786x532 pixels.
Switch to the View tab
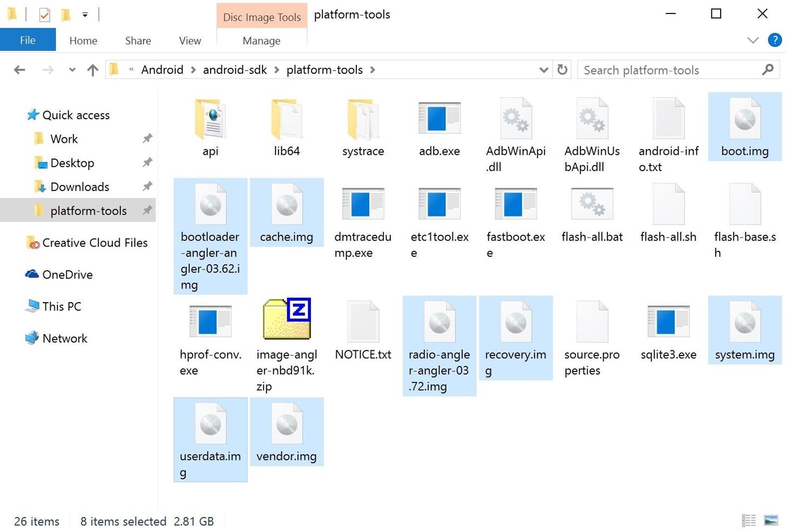[x=189, y=40]
